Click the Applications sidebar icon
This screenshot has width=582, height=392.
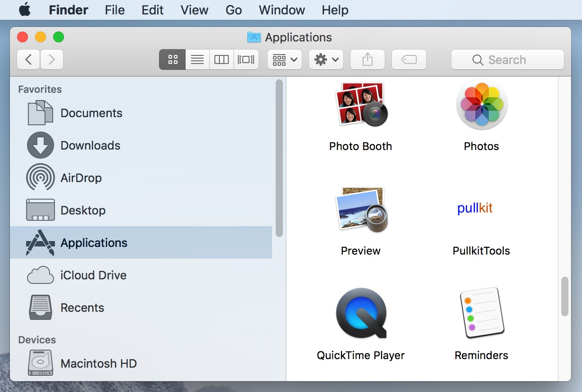(x=41, y=242)
